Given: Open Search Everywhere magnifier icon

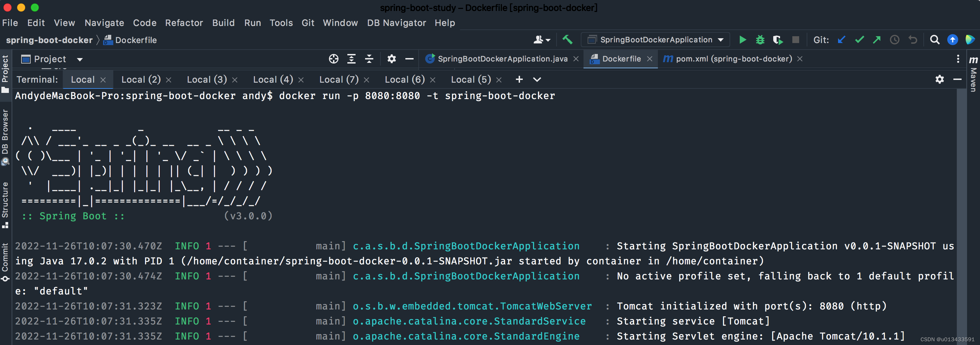Looking at the screenshot, I should point(935,40).
